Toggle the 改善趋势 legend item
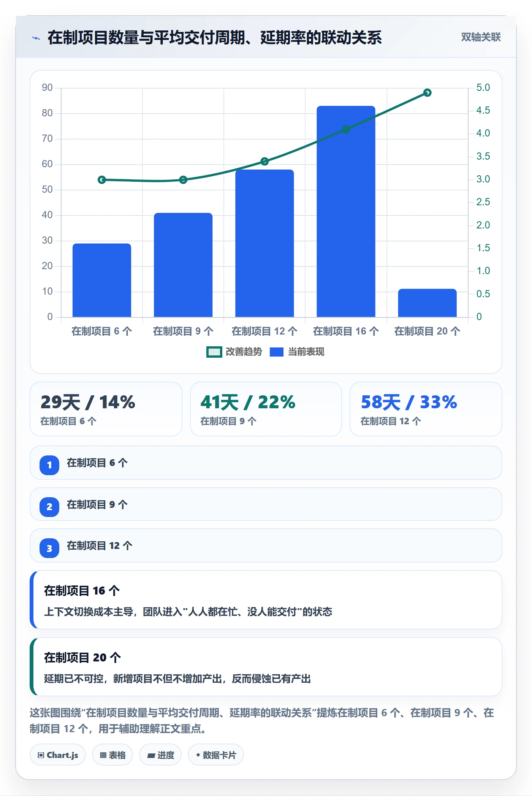532x796 pixels. pos(234,352)
